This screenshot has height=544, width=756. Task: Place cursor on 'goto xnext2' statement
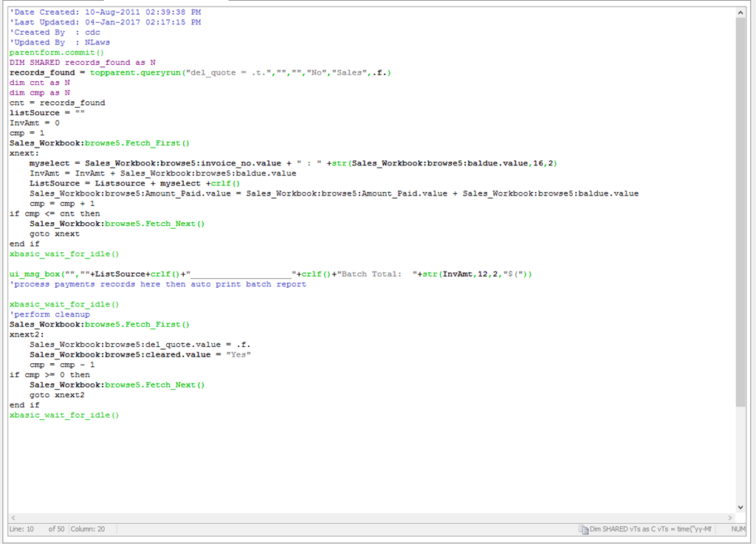(57, 395)
